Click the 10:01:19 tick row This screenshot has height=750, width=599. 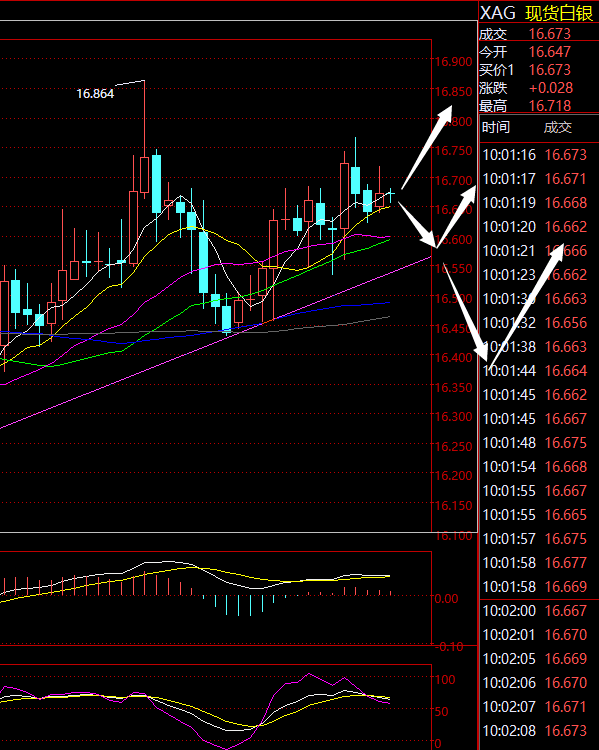pos(539,203)
